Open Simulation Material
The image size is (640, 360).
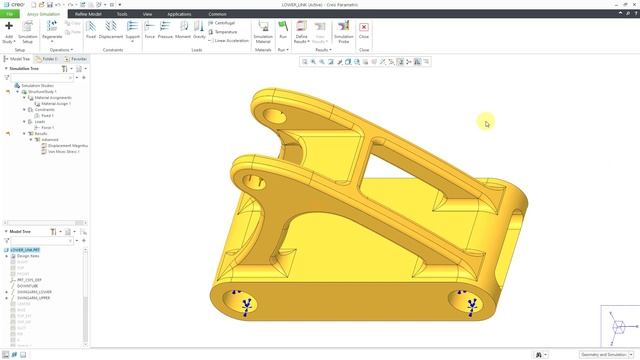263,32
